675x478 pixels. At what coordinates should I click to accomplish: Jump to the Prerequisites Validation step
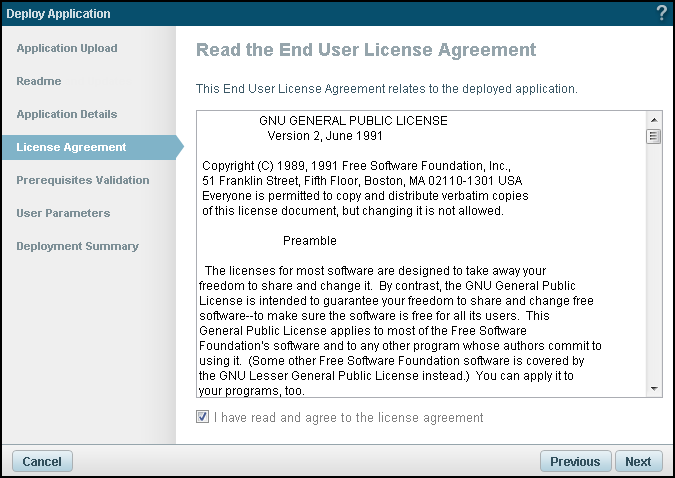click(x=83, y=180)
